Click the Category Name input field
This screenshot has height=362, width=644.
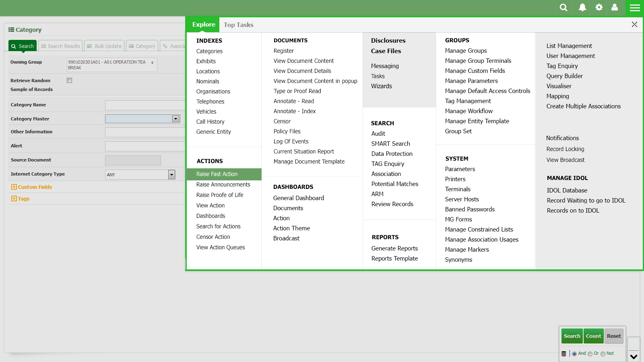click(145, 105)
